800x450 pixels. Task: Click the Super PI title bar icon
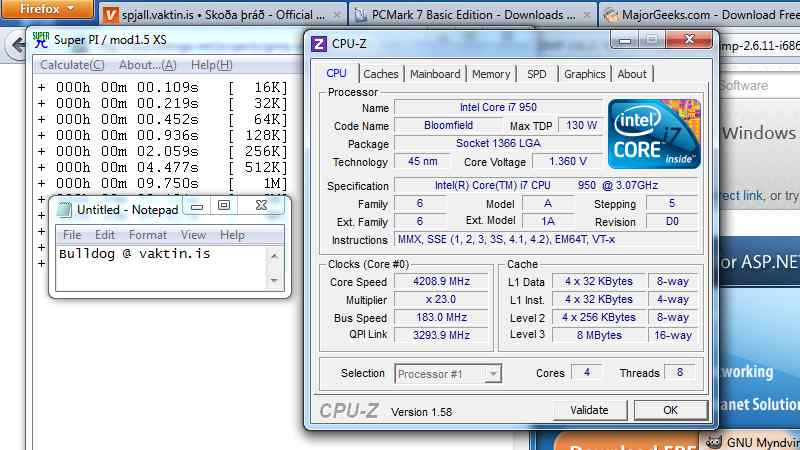pyautogui.click(x=41, y=40)
